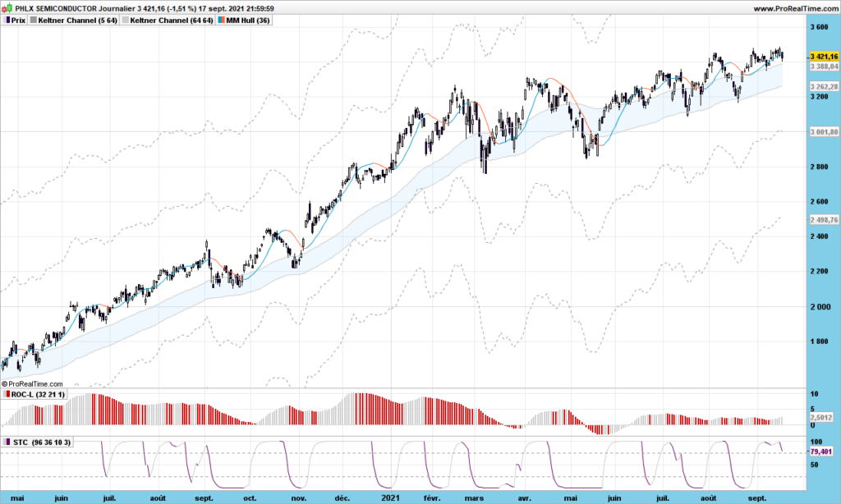This screenshot has width=841, height=504.
Task: Click the blue-orange swatch of MM Hull (36)
Action: [x=222, y=21]
